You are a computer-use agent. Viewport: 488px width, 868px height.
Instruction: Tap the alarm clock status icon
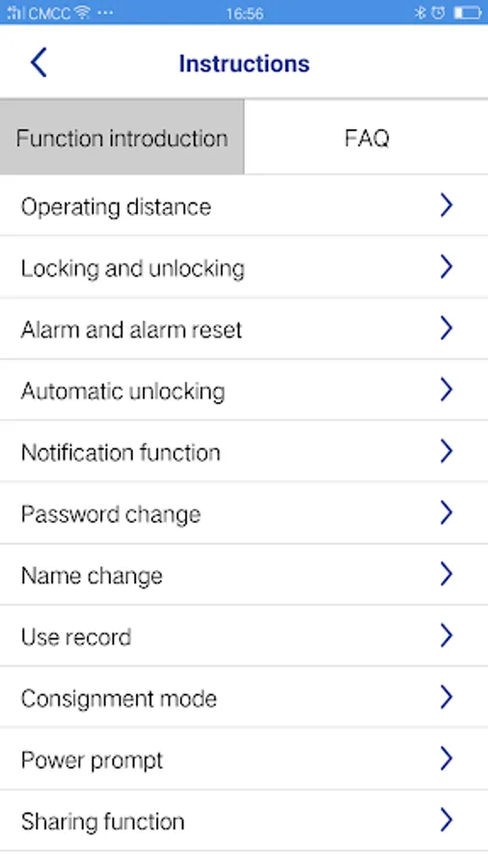tap(438, 13)
